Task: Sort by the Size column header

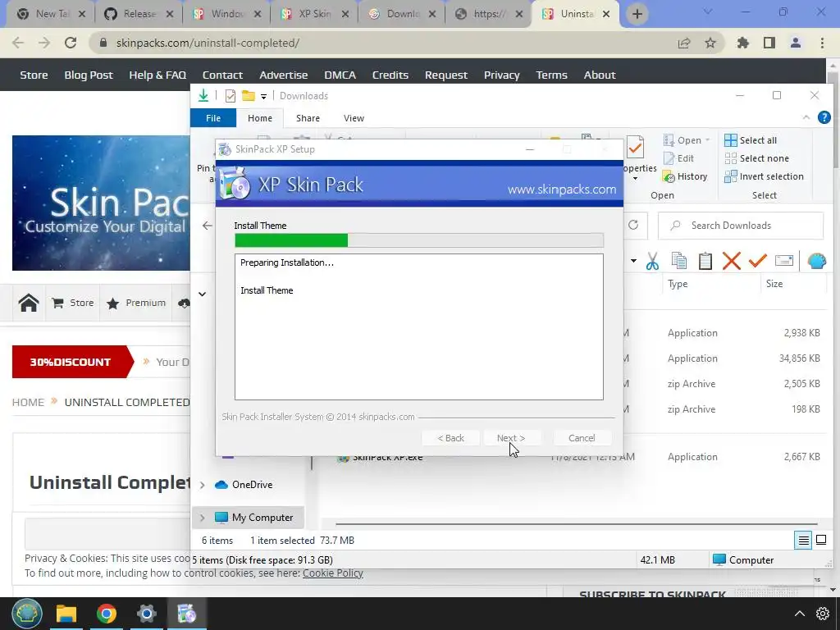Action: coord(774,284)
